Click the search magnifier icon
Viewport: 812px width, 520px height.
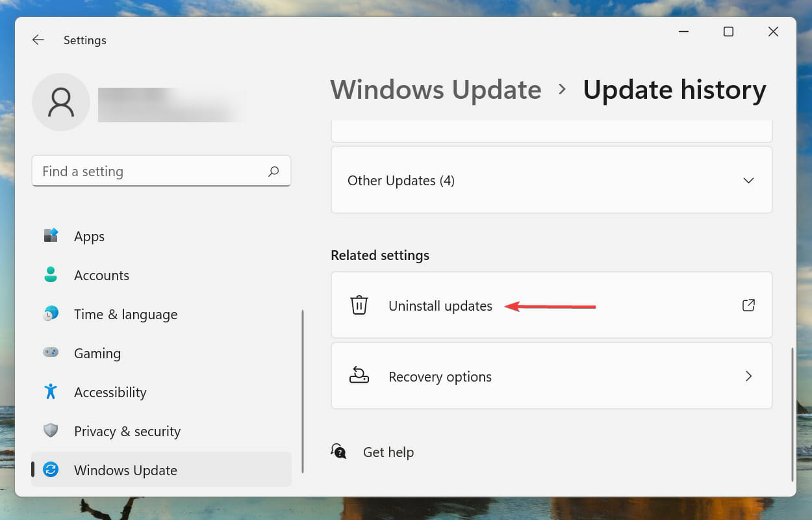(x=273, y=172)
